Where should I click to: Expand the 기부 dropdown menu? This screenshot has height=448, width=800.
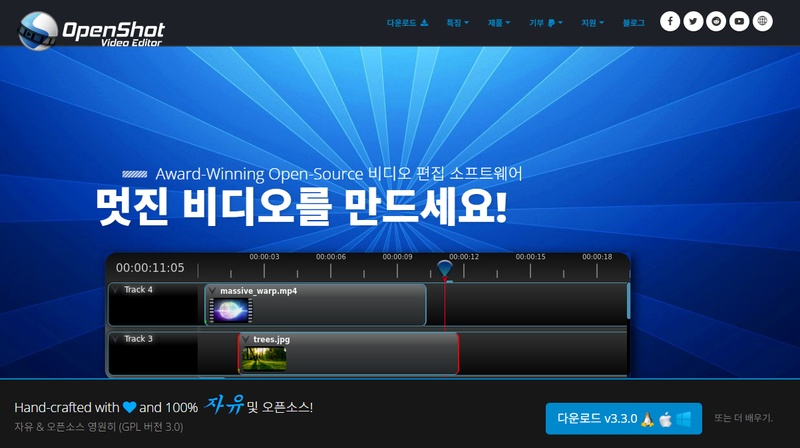545,23
